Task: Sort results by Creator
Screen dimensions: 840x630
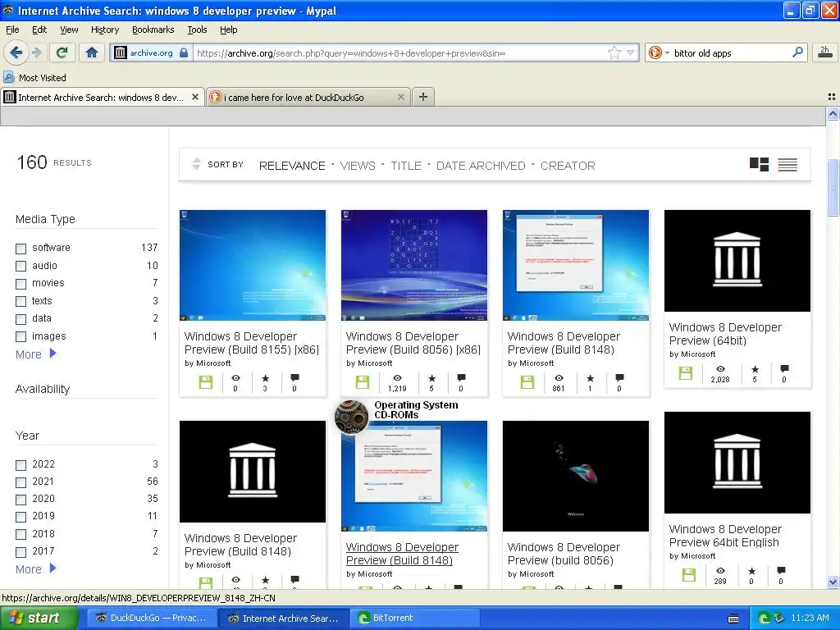Action: 568,166
